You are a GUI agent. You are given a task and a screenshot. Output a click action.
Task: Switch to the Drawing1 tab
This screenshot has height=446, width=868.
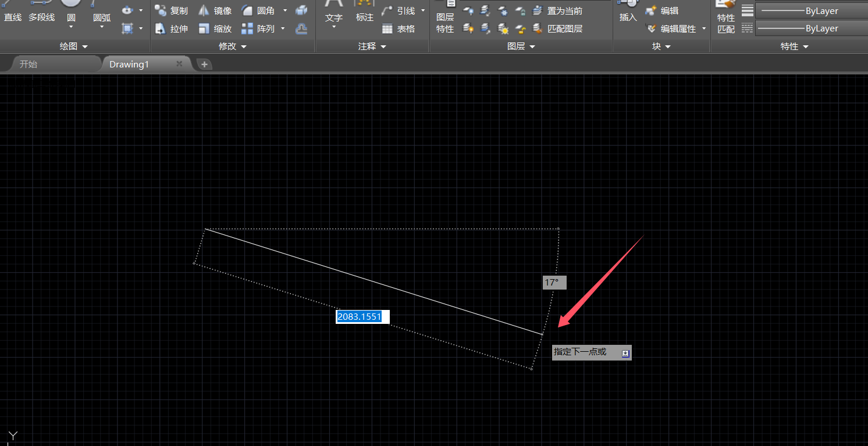[145, 64]
